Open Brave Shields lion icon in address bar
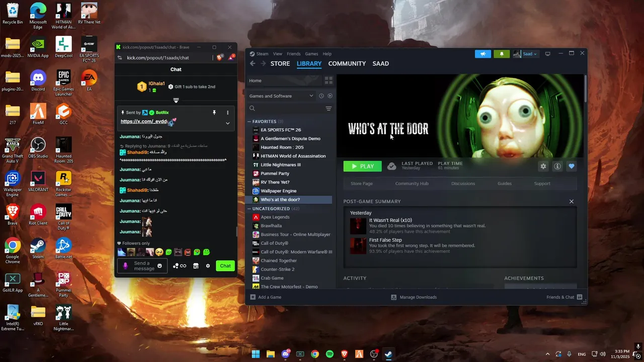 [220, 58]
